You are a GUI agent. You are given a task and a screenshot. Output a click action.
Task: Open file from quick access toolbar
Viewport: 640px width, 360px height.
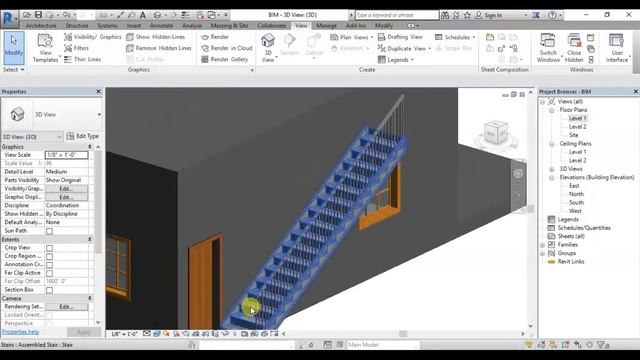(x=27, y=15)
